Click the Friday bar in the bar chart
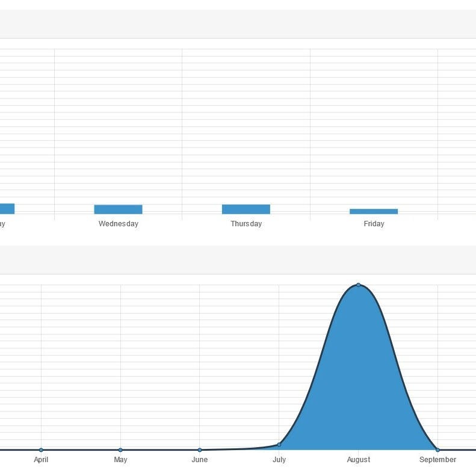 [373, 211]
